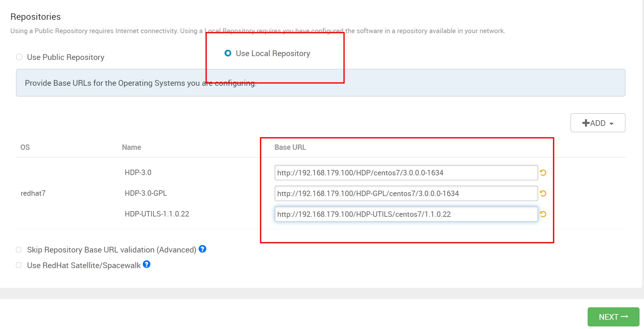
Task: Click the OS column header
Action: [x=25, y=147]
